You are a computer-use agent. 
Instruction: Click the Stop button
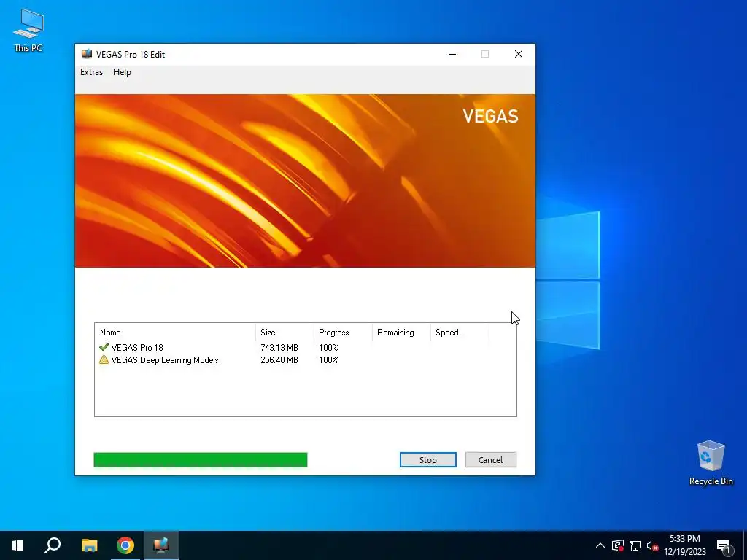coord(427,460)
